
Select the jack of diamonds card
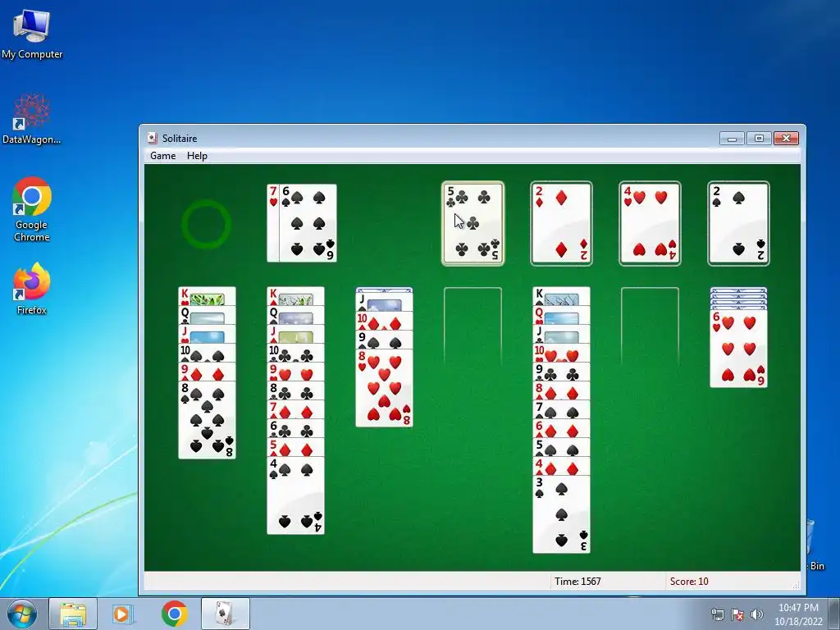coord(295,335)
